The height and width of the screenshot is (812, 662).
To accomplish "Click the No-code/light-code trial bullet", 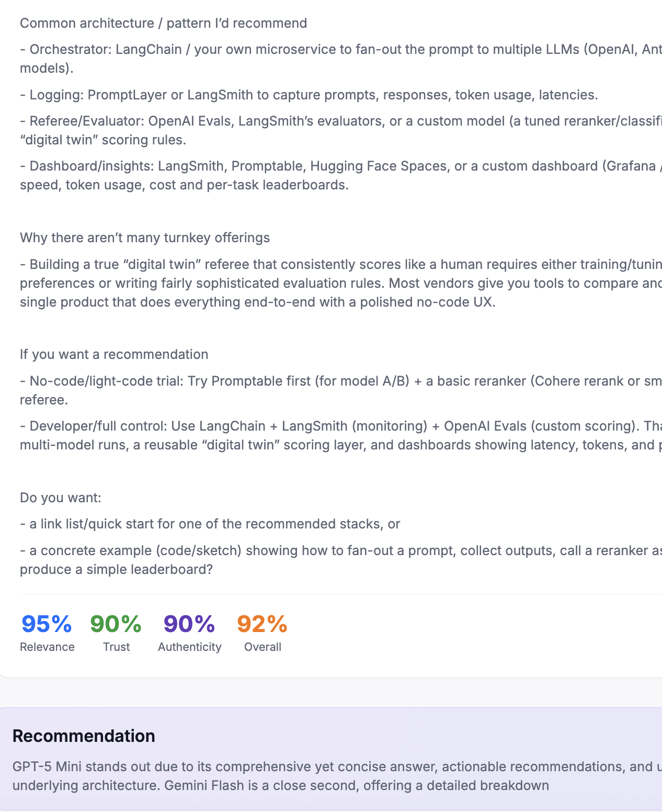I will pyautogui.click(x=341, y=390).
